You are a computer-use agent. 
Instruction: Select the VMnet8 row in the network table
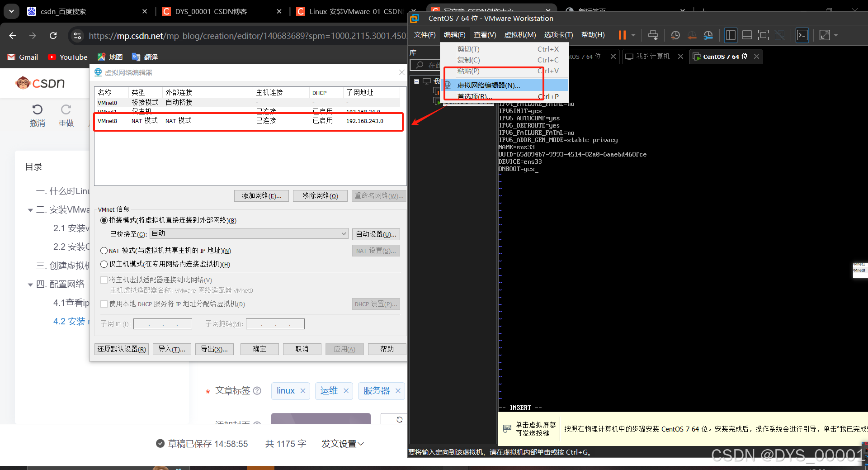coord(248,121)
